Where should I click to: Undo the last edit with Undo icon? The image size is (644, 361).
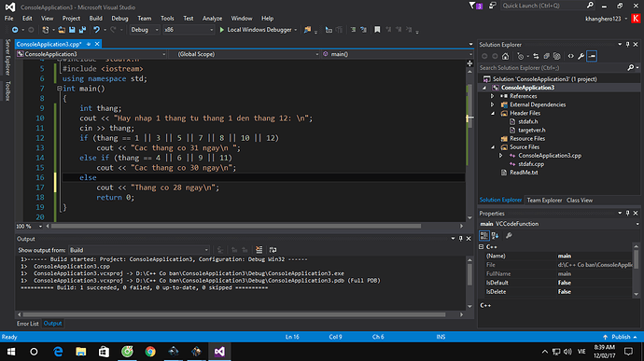pos(96,30)
